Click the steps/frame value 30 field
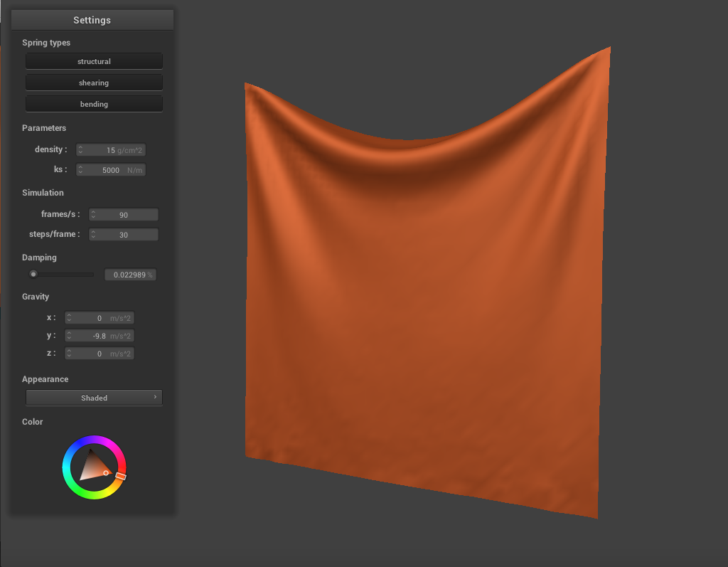728x567 pixels. [124, 235]
